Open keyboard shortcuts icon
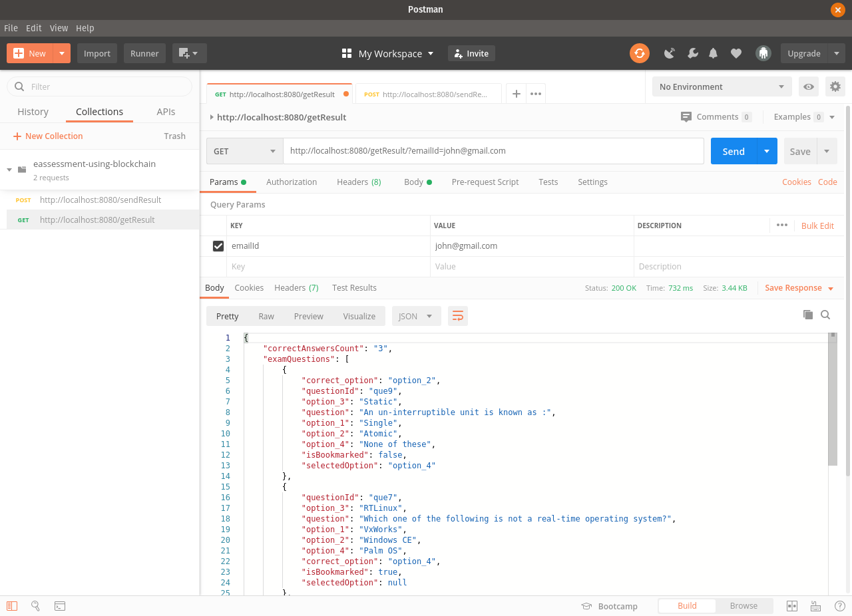Image resolution: width=852 pixels, height=616 pixels. [815, 605]
